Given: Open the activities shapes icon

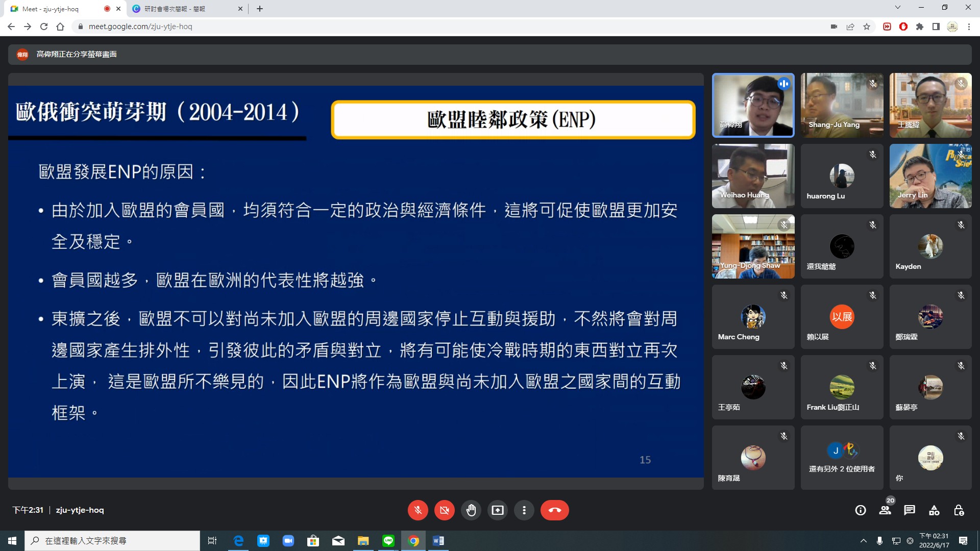Looking at the screenshot, I should coord(934,510).
